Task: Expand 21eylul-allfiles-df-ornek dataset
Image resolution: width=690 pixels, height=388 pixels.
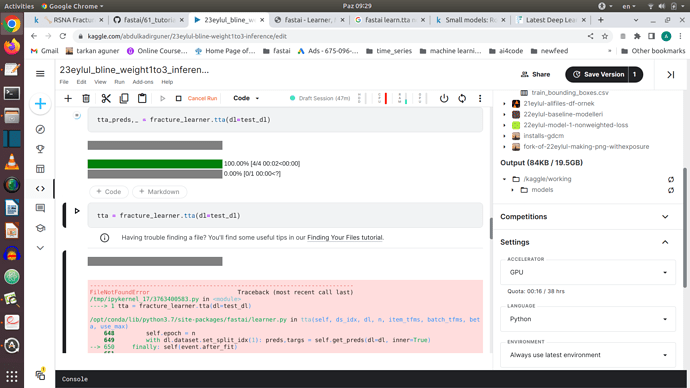Action: 505,103
